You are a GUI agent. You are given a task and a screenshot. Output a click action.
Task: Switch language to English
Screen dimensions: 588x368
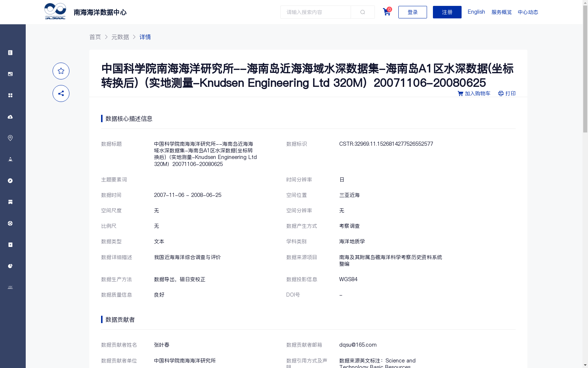click(476, 12)
